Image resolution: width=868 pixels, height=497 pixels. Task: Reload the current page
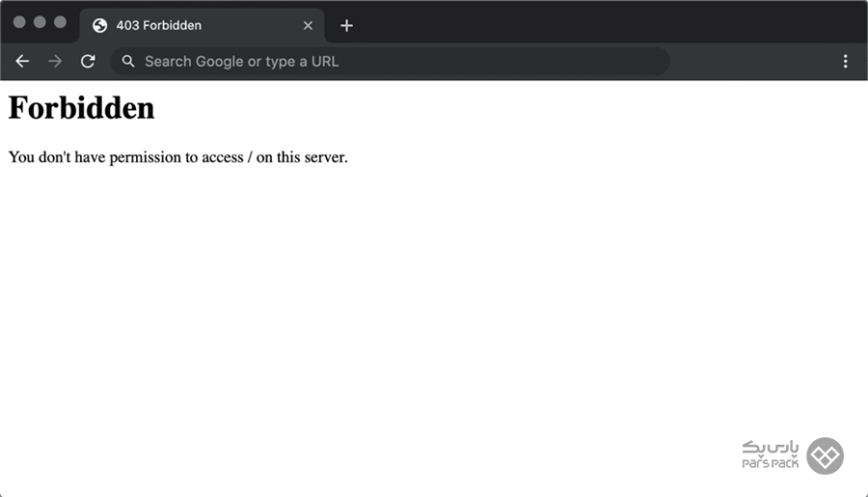coord(88,62)
